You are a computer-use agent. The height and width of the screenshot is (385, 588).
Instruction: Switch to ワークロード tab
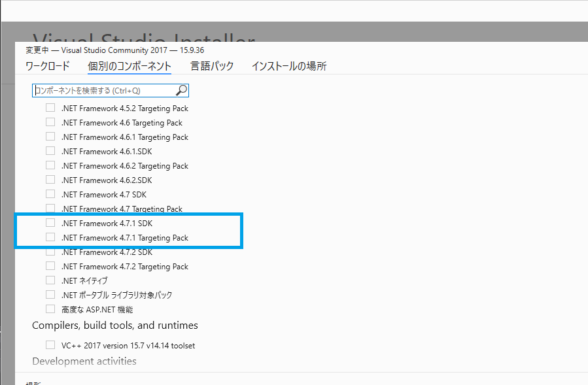coord(48,66)
